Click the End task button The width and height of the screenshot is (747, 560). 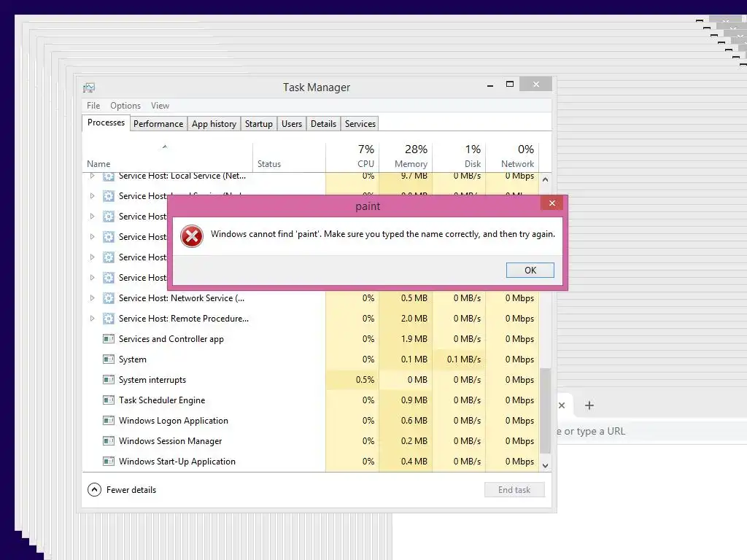pyautogui.click(x=514, y=490)
